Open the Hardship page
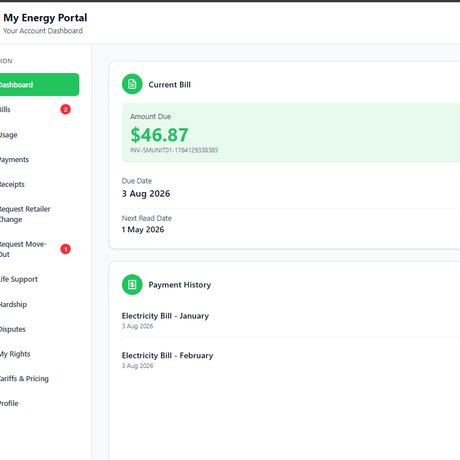Image resolution: width=460 pixels, height=460 pixels. pyautogui.click(x=39, y=304)
